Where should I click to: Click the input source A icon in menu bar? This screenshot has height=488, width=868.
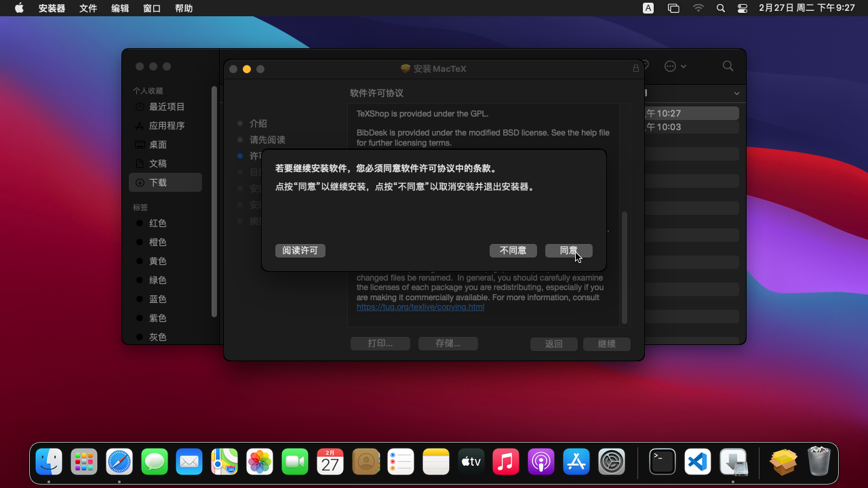[648, 8]
